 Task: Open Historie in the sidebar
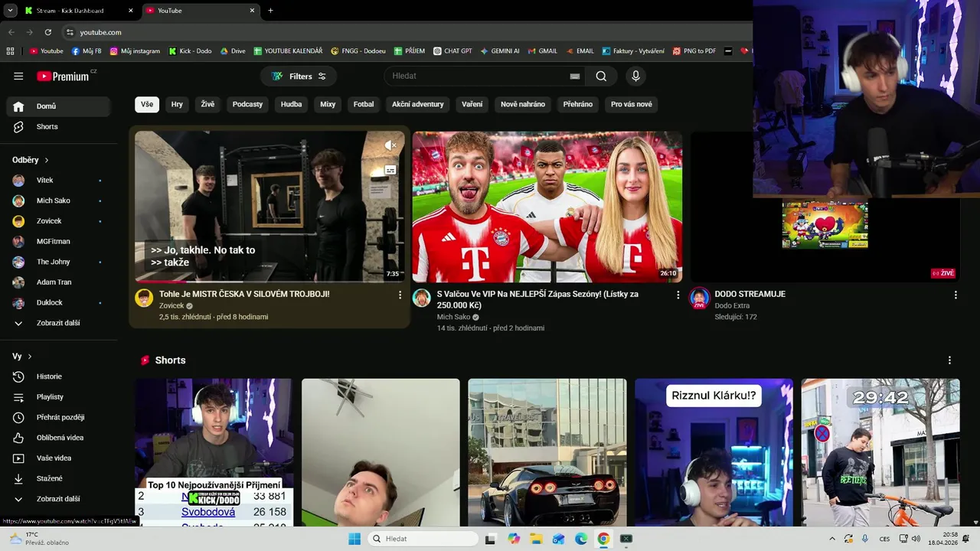(x=59, y=377)
